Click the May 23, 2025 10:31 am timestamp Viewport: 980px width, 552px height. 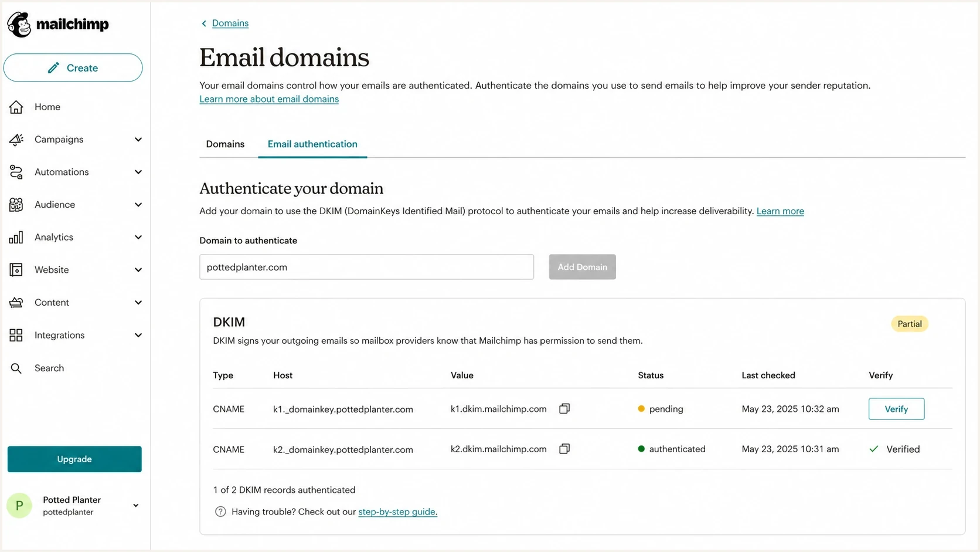click(x=790, y=449)
